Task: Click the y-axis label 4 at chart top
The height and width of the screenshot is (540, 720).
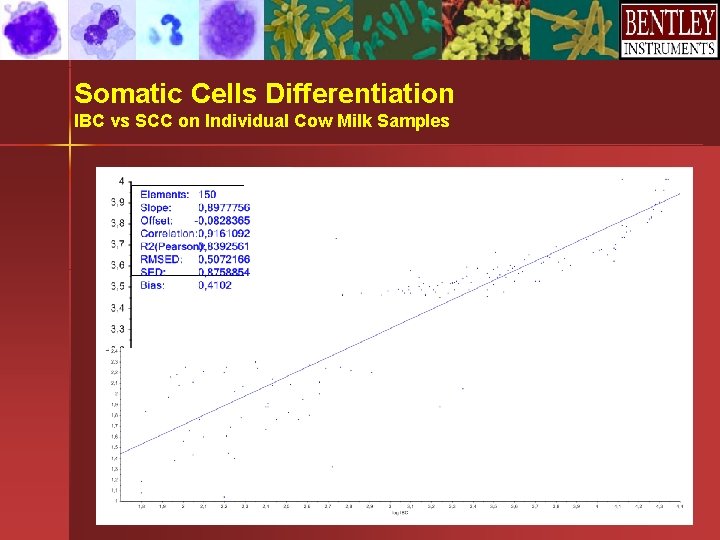Action: point(121,181)
